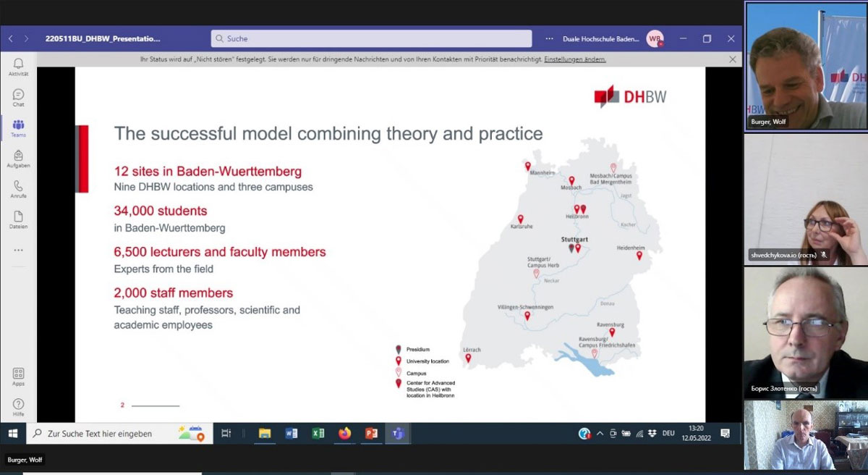Click the Suche search field in Teams
Image resolution: width=868 pixels, height=475 pixels.
[x=371, y=38]
